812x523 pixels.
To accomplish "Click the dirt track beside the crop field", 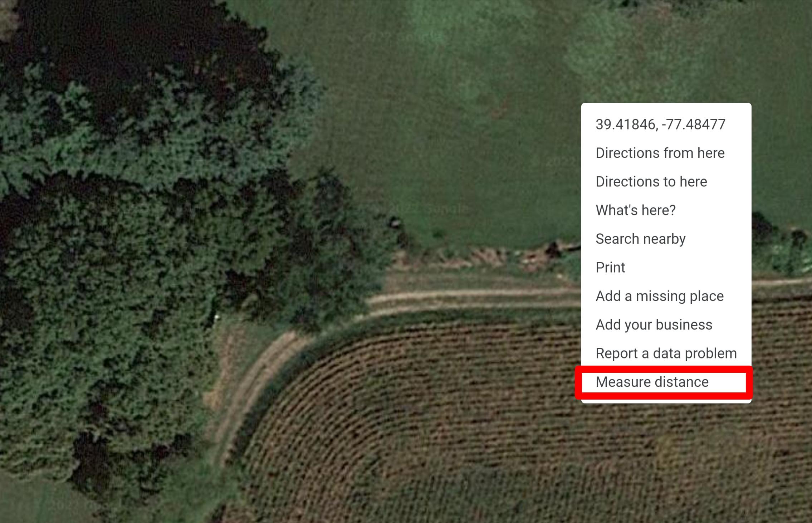I will click(x=465, y=300).
